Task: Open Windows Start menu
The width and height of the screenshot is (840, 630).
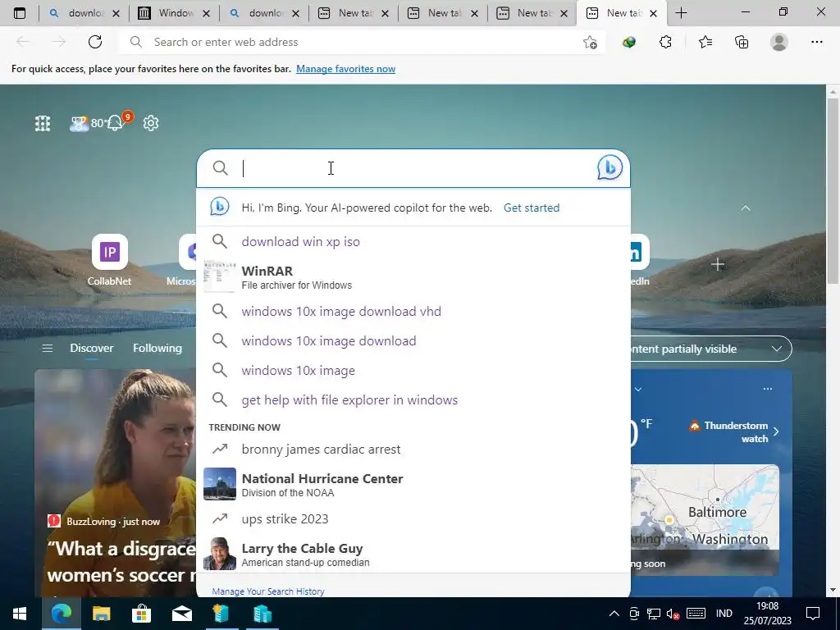Action: [20, 614]
